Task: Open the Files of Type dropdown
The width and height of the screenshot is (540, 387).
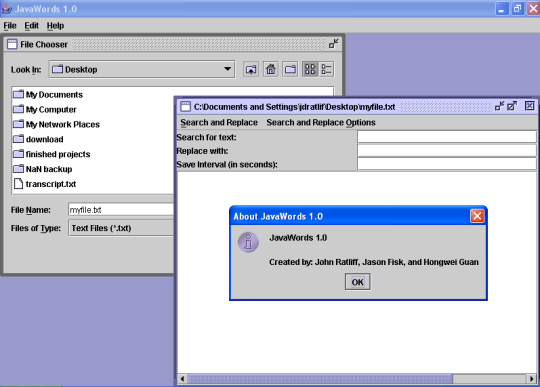Action: [x=121, y=228]
